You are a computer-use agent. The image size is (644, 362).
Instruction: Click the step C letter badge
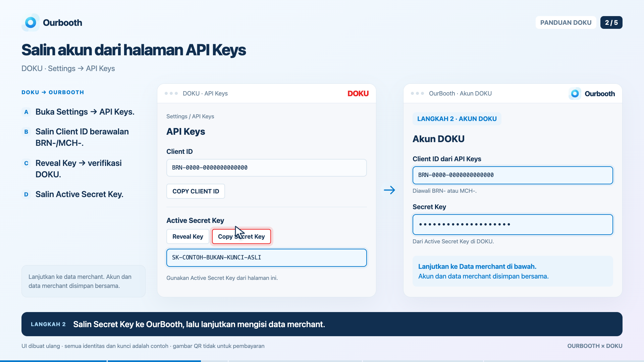pyautogui.click(x=26, y=163)
